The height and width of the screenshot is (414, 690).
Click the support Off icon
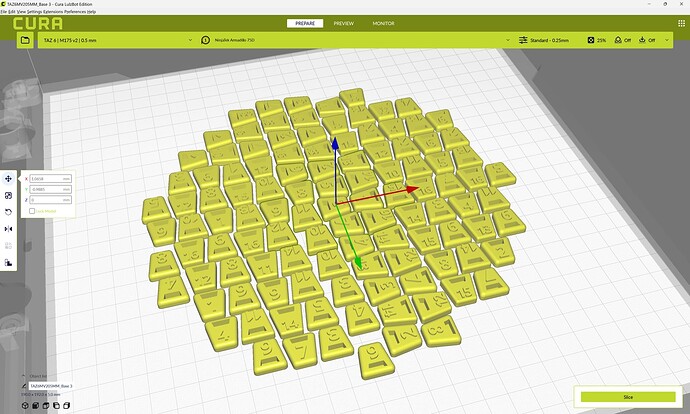618,40
